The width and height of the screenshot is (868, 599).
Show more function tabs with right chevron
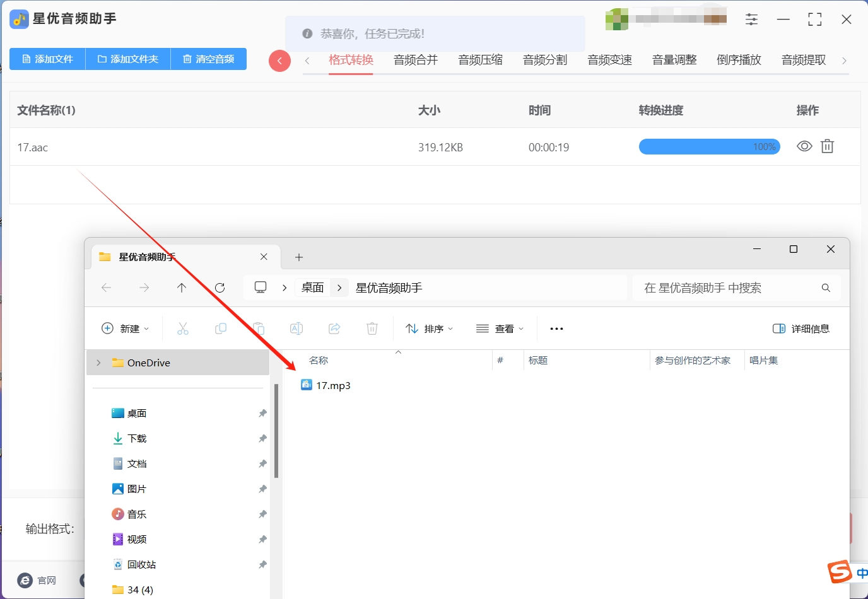844,61
